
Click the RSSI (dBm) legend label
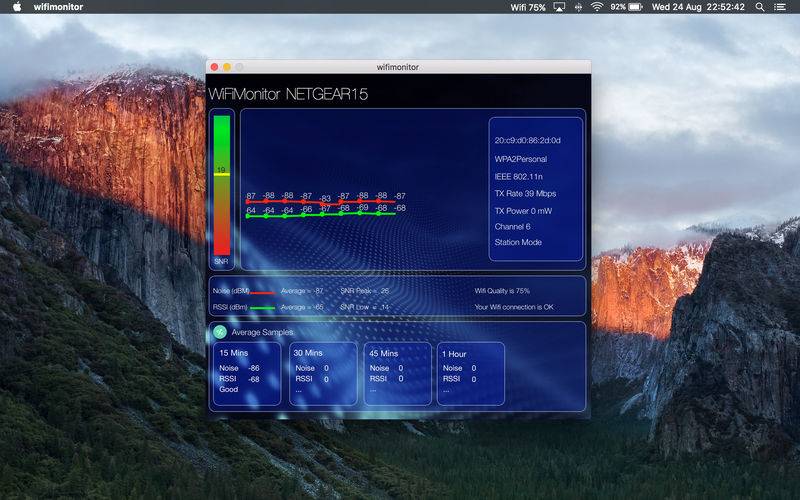230,307
